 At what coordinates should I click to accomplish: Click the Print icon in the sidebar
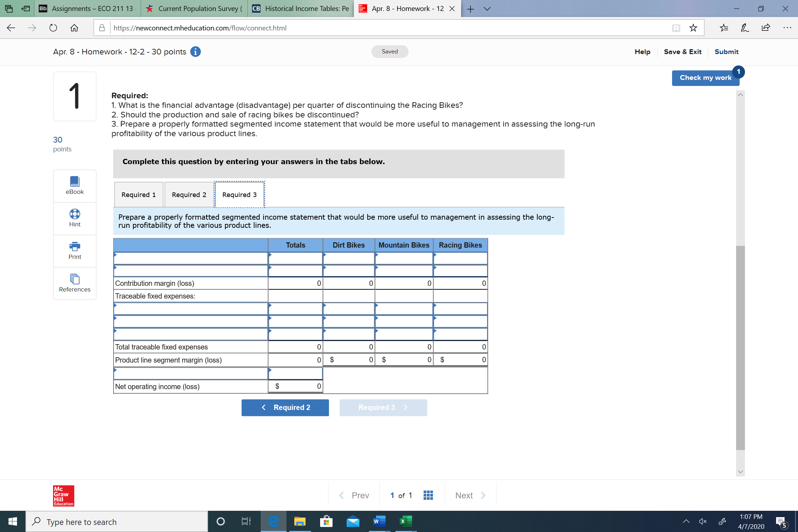tap(74, 250)
